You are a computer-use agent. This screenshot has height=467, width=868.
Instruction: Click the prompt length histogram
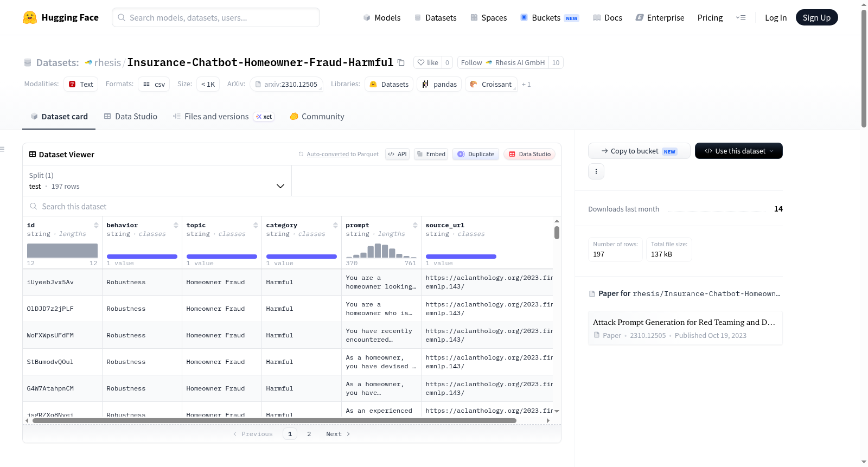point(381,250)
